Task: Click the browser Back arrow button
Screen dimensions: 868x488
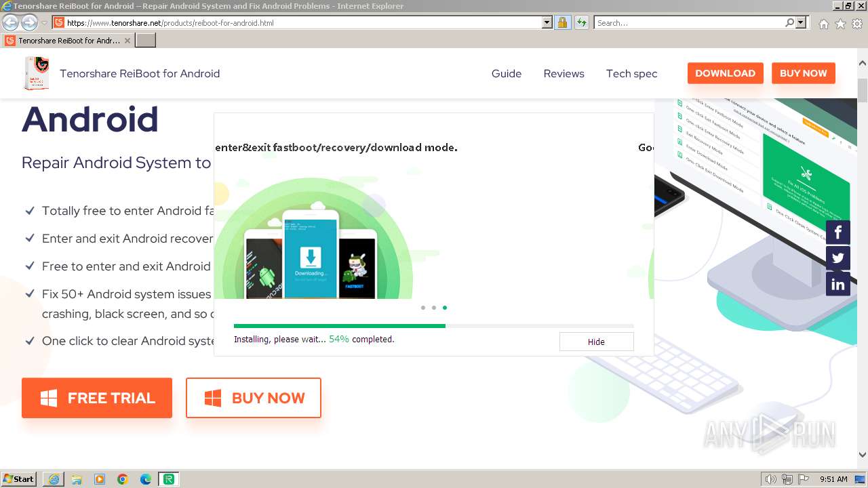Action: [10, 22]
